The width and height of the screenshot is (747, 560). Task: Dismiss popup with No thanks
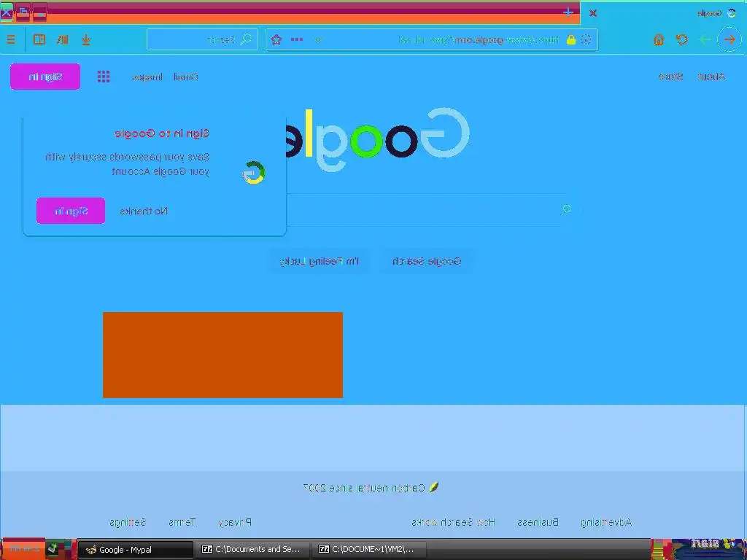(x=144, y=211)
